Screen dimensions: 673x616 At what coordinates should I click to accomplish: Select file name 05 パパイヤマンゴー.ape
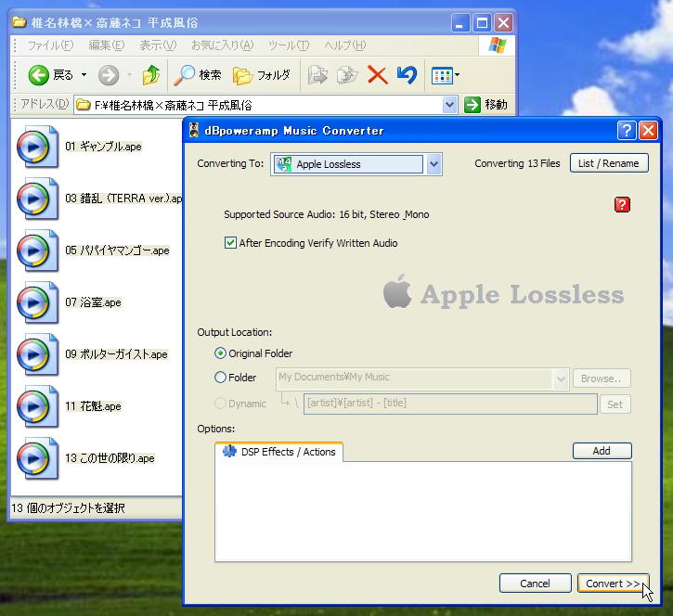117,250
